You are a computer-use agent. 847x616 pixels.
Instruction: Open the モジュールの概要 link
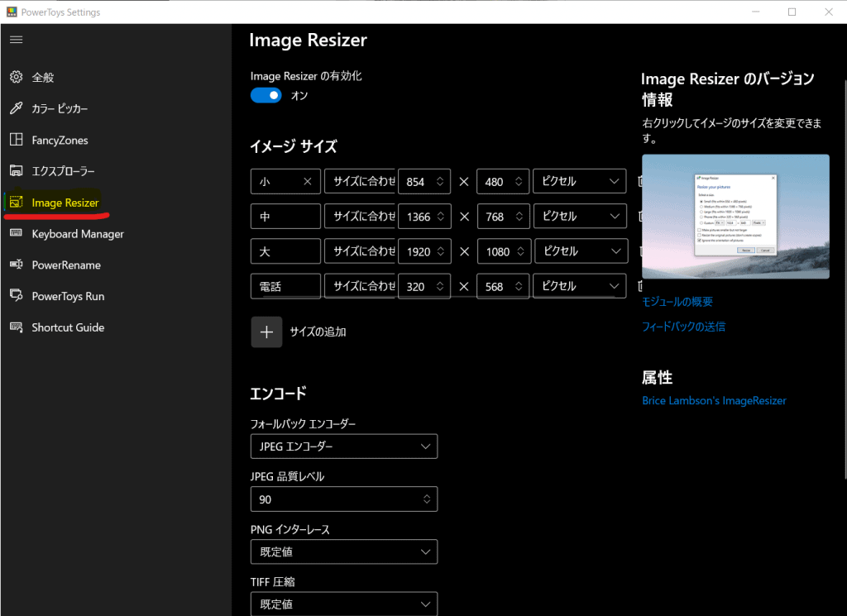[677, 303]
